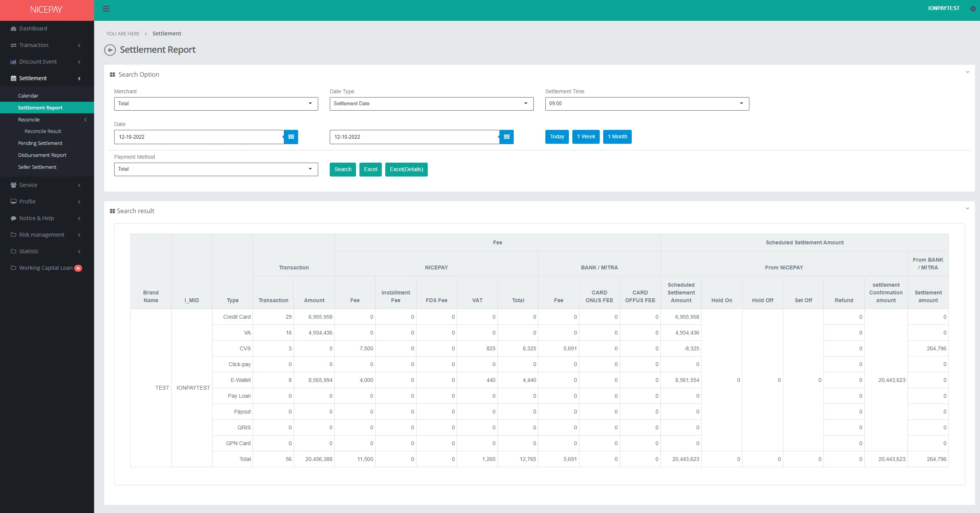This screenshot has width=980, height=513.
Task: Click the Settlement breadcrumb
Action: [x=167, y=34]
